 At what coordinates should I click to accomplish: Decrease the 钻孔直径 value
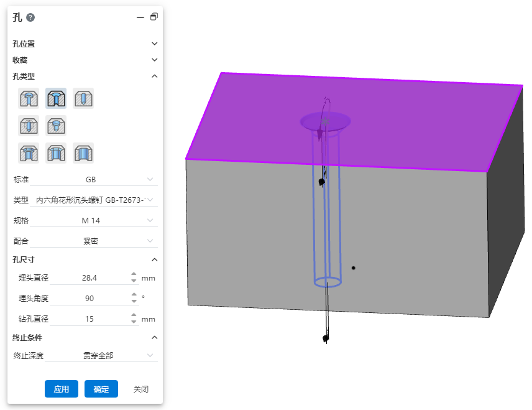click(x=134, y=322)
